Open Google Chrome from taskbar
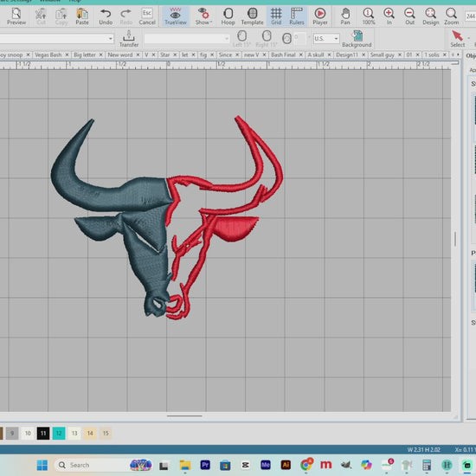476x476 pixels. [x=306, y=465]
